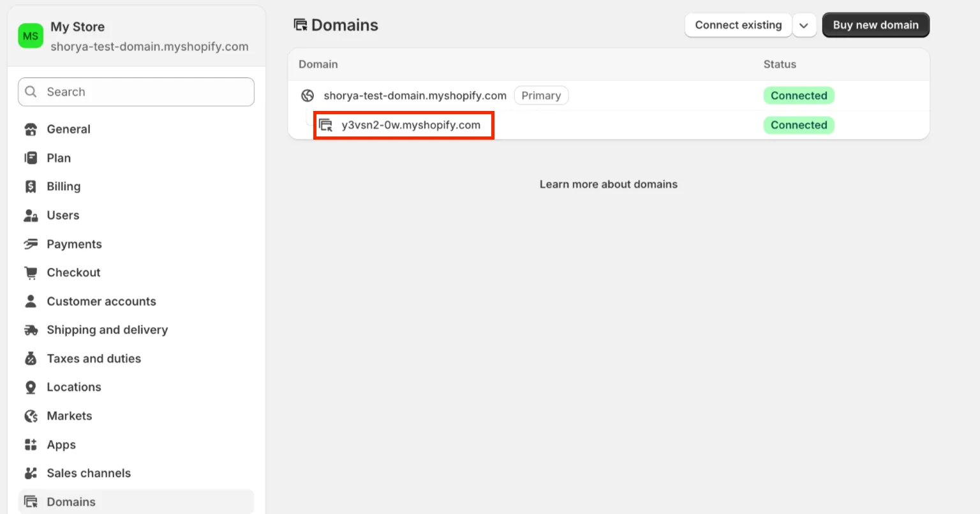The image size is (980, 514).
Task: Click the Domains page title
Action: coord(345,25)
